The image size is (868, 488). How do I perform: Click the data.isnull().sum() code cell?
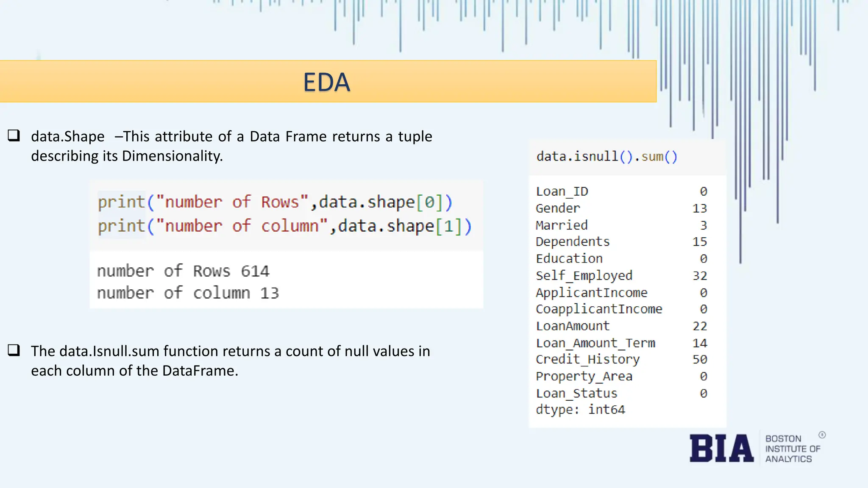[x=606, y=157]
